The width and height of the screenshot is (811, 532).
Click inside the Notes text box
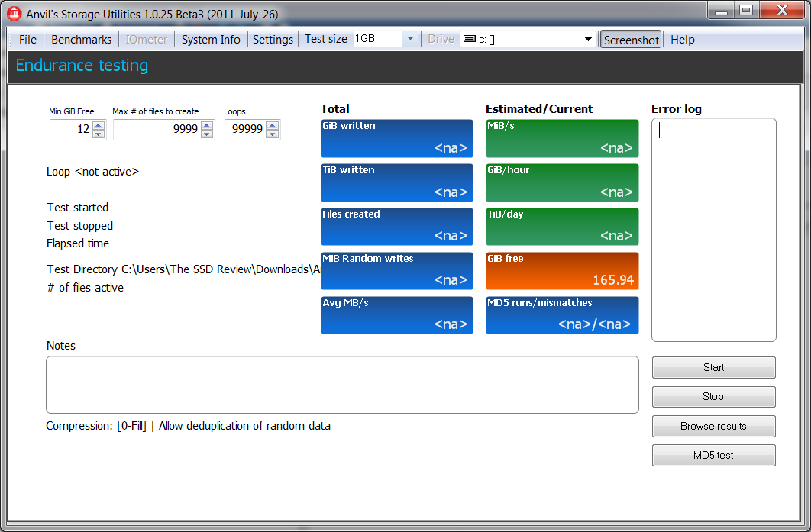click(x=342, y=385)
